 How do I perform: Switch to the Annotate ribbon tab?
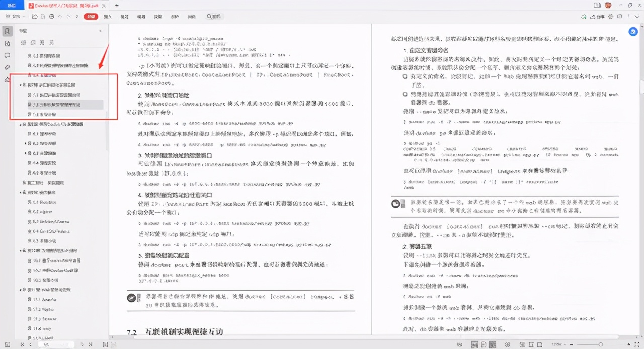tap(124, 17)
